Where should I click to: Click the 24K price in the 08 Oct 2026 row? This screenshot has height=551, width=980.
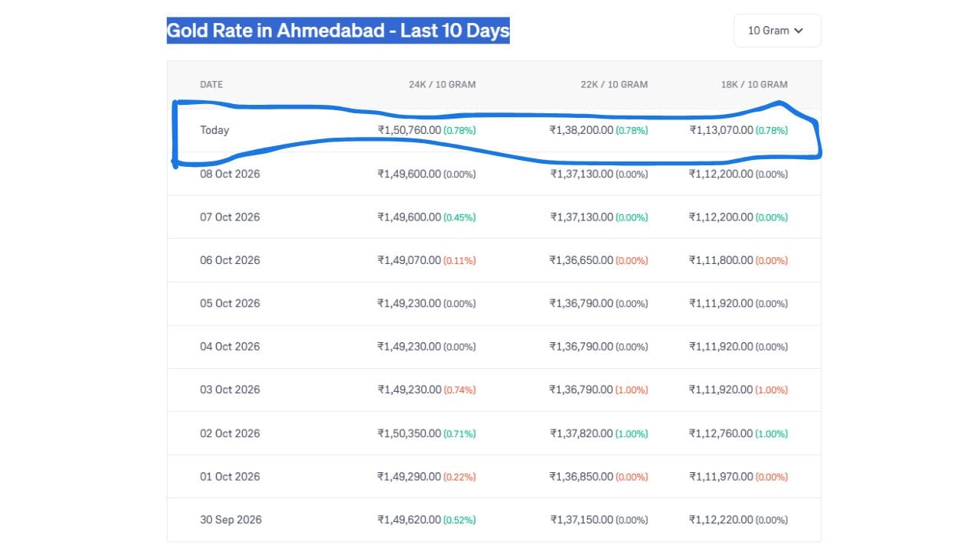click(x=409, y=174)
